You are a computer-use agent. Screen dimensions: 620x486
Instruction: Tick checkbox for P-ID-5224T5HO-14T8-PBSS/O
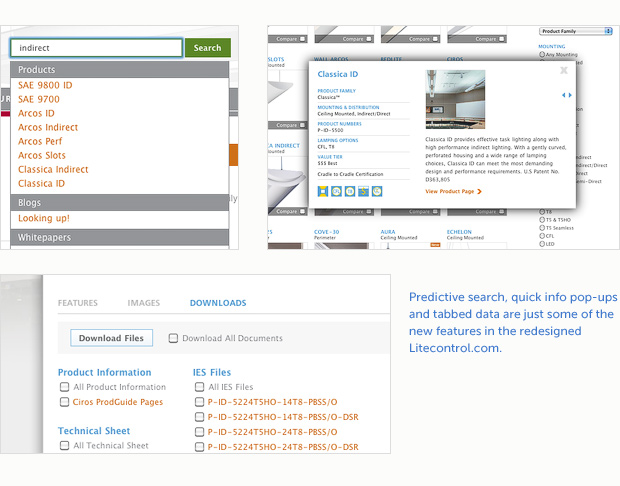click(x=199, y=402)
